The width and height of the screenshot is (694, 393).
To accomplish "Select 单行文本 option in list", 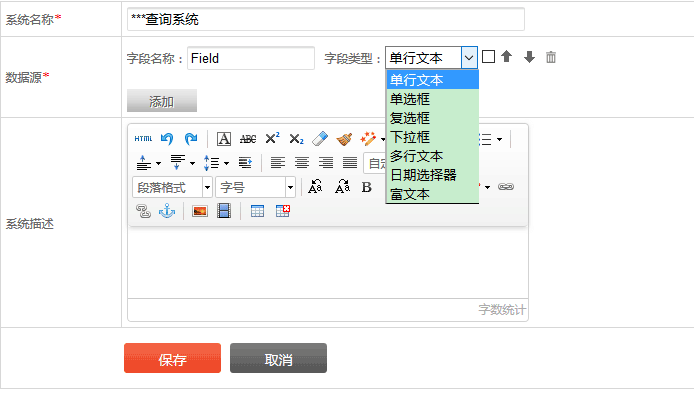I will click(x=432, y=80).
